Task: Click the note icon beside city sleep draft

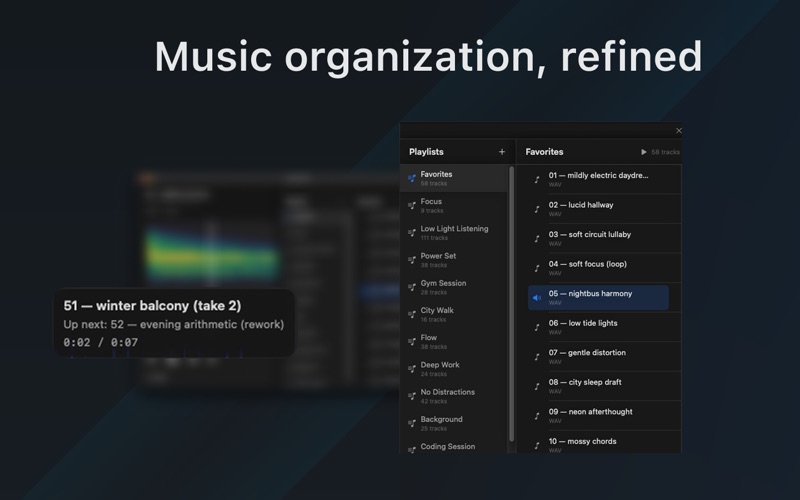Action: pyautogui.click(x=537, y=386)
